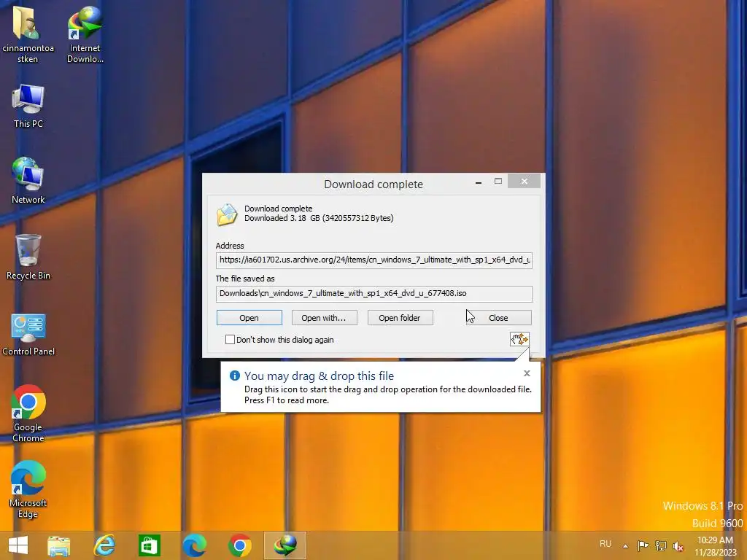Click the Close button in dialog
This screenshot has height=560, width=747.
pyautogui.click(x=498, y=318)
